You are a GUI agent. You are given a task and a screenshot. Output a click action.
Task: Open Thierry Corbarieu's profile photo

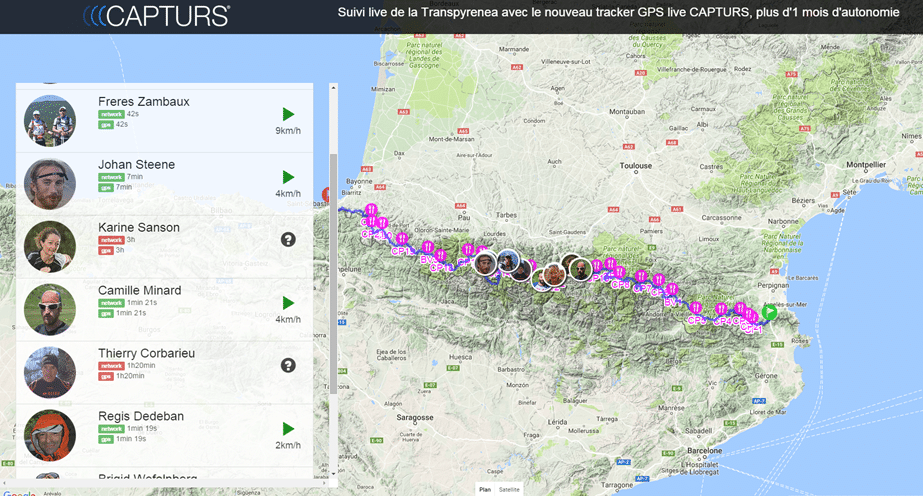point(50,373)
